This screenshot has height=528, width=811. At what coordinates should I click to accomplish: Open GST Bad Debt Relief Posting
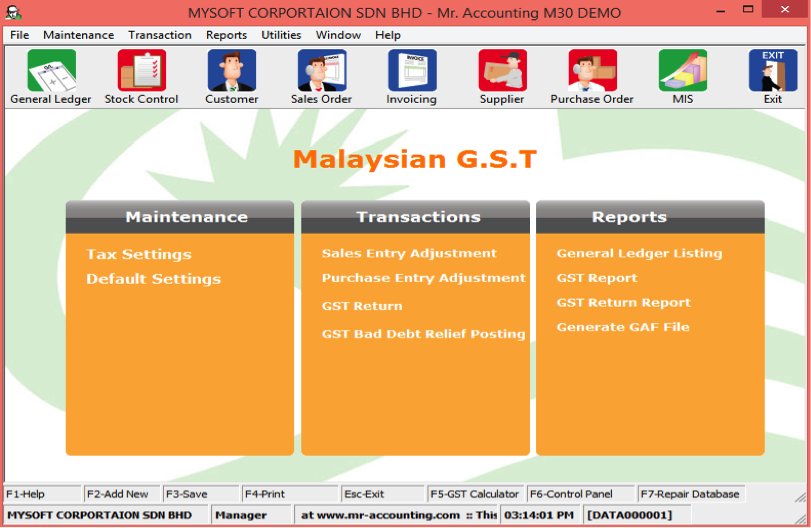click(x=424, y=334)
